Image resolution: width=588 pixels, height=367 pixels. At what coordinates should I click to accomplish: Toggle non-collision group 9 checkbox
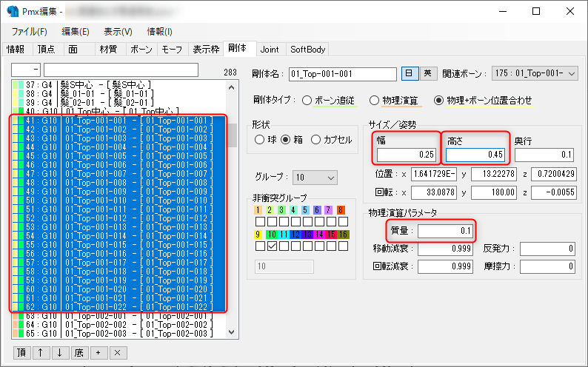pyautogui.click(x=260, y=246)
